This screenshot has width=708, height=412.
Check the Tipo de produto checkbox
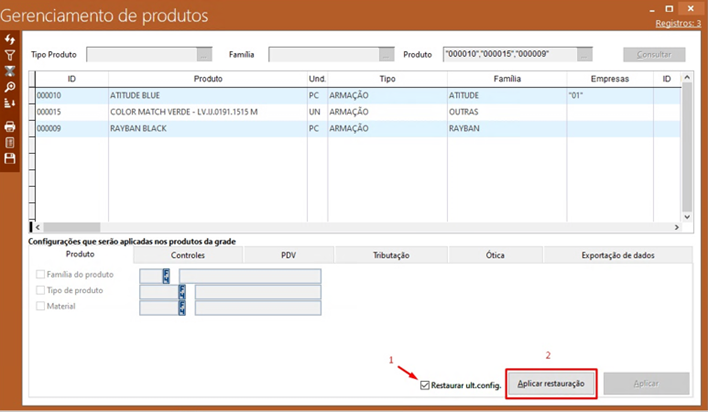(41, 290)
